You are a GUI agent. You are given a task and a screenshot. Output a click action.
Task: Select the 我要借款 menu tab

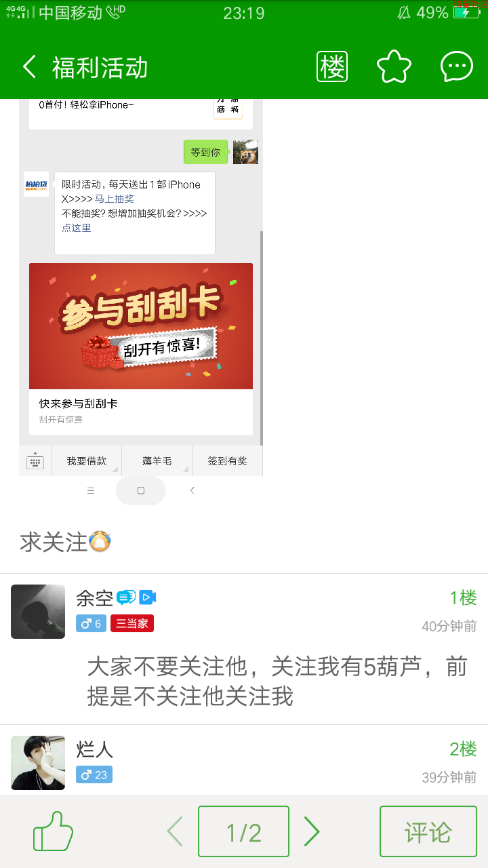tap(87, 461)
